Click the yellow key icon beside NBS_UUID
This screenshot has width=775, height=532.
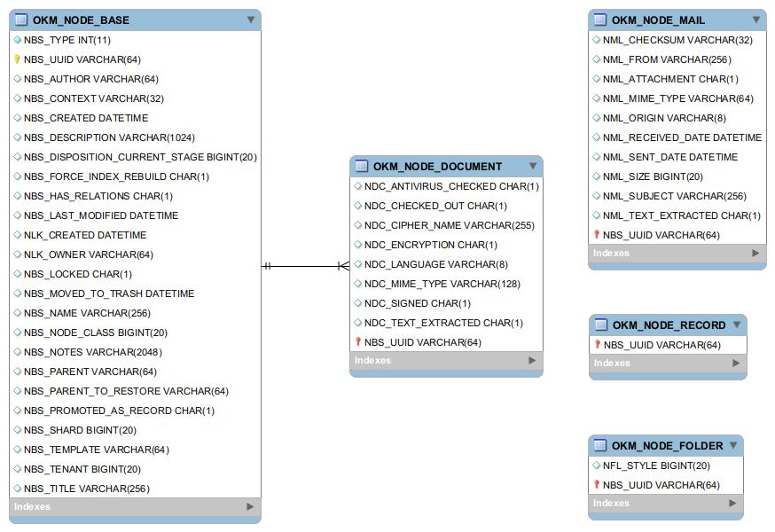coord(18,59)
